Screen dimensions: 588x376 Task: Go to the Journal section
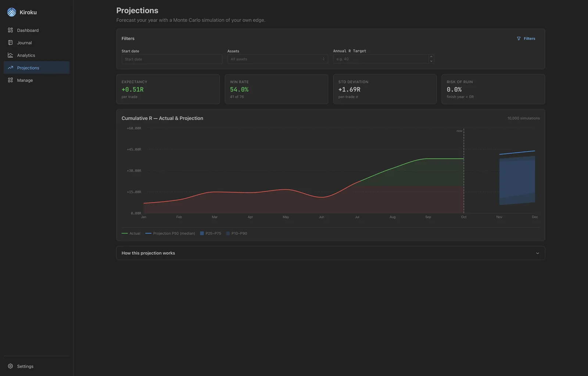pyautogui.click(x=36, y=43)
